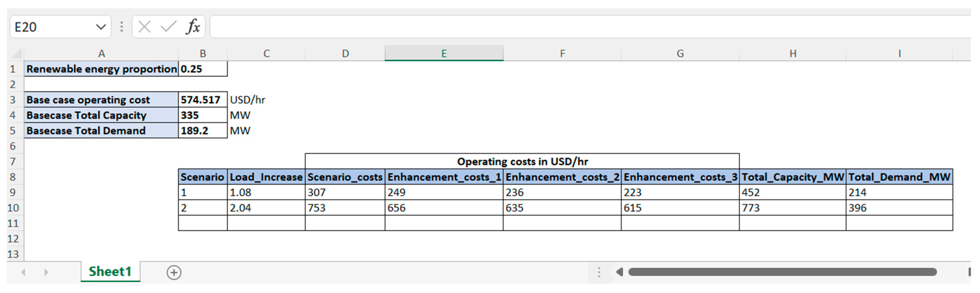The width and height of the screenshot is (980, 293).
Task: Click the previous sheet navigation arrow
Action: coord(24,273)
